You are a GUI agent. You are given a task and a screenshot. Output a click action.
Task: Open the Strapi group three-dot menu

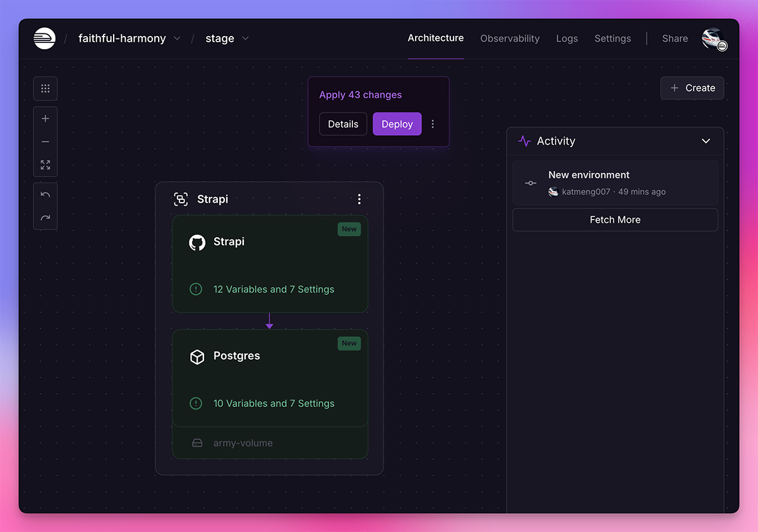[x=359, y=199]
